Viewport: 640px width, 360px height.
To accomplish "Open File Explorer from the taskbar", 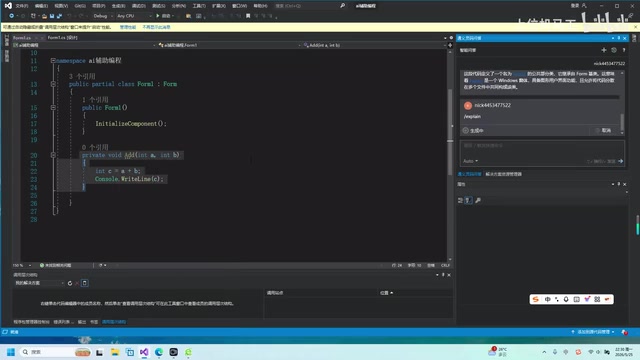I will [115, 352].
